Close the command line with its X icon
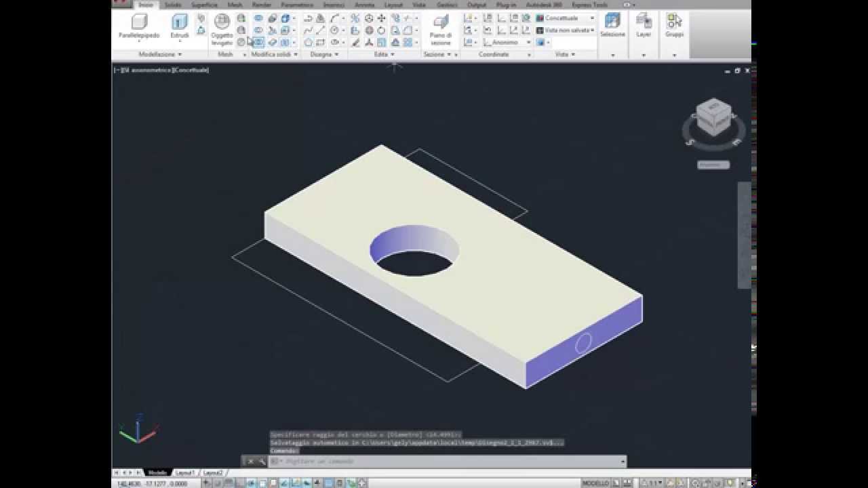The width and height of the screenshot is (868, 488). pyautogui.click(x=250, y=462)
